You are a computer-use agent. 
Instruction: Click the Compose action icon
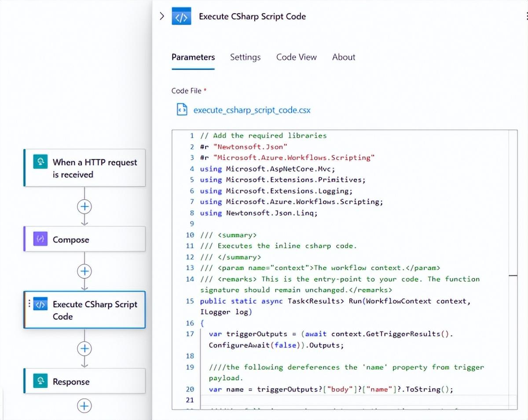pos(40,239)
